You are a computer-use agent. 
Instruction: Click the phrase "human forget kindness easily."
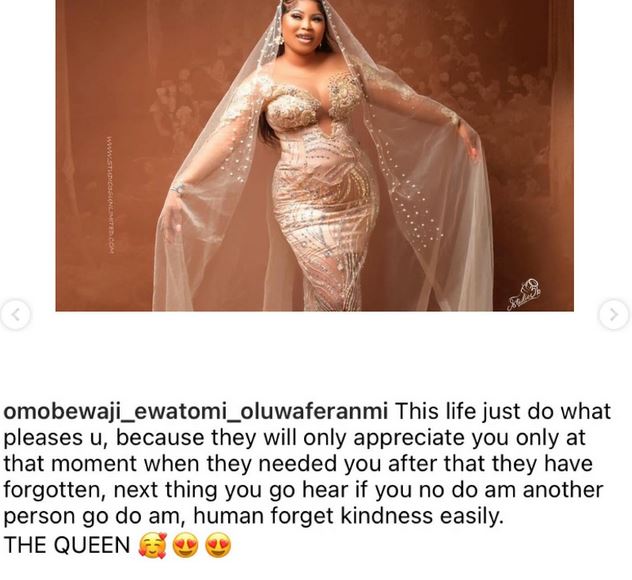[349, 516]
